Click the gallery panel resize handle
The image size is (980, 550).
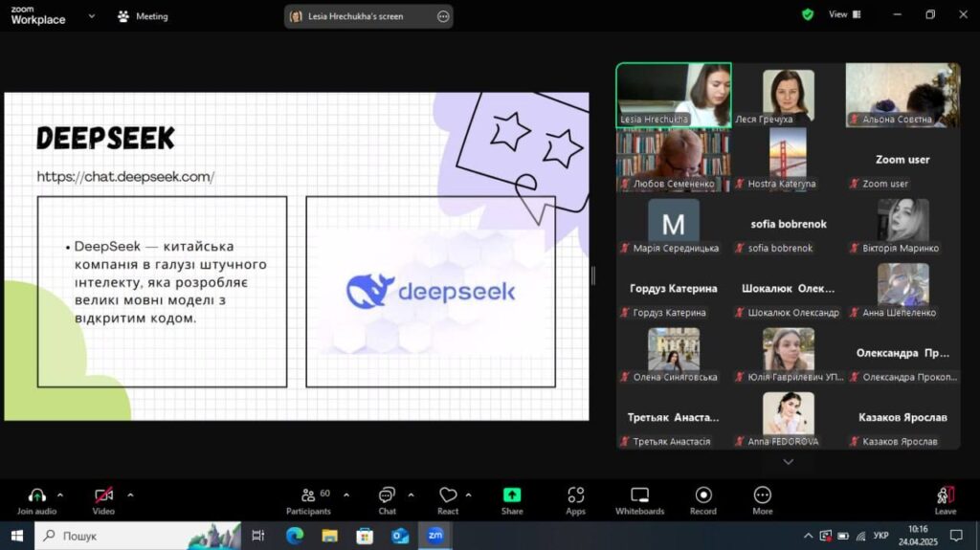click(x=593, y=275)
